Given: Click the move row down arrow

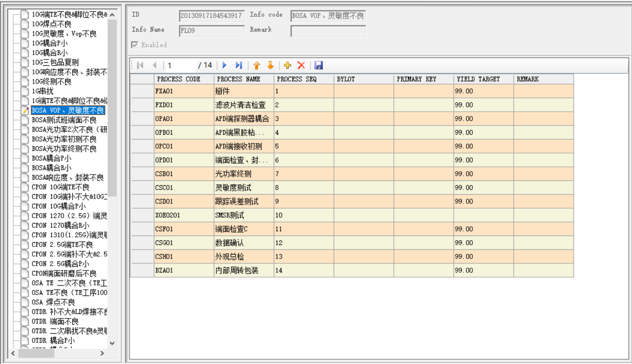Looking at the screenshot, I should tap(270, 65).
